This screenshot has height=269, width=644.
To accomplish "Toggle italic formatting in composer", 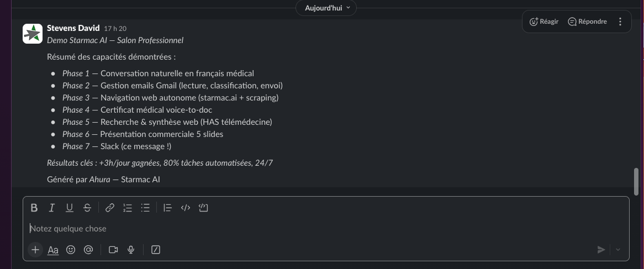I will pos(52,208).
